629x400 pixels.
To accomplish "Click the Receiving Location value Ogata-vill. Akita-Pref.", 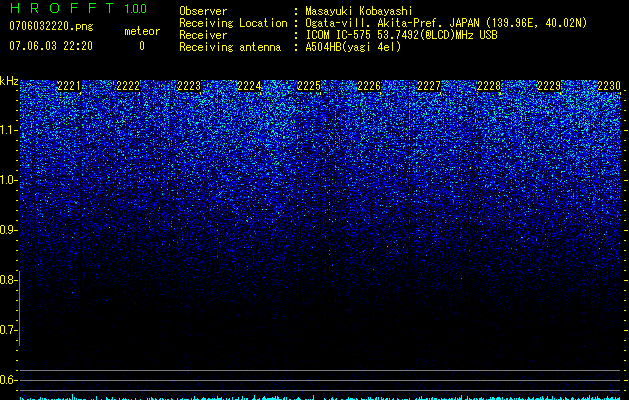I will click(x=375, y=23).
